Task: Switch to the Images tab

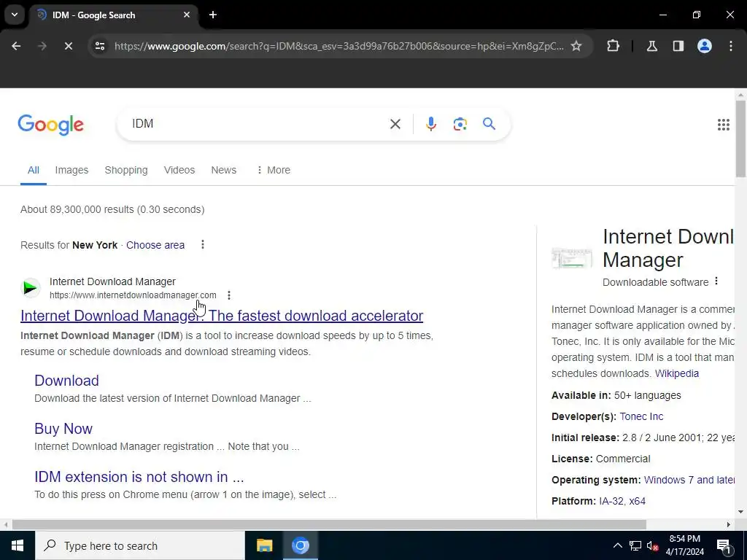Action: [71, 170]
